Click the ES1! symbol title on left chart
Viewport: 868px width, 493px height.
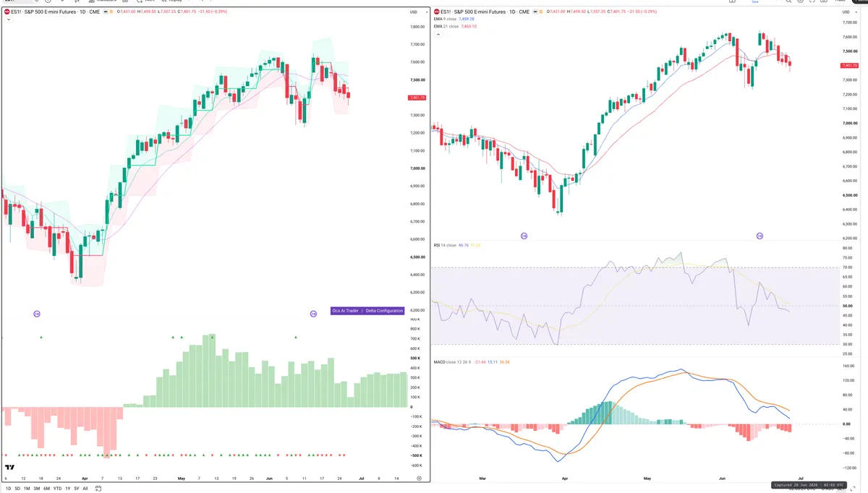tap(54, 12)
